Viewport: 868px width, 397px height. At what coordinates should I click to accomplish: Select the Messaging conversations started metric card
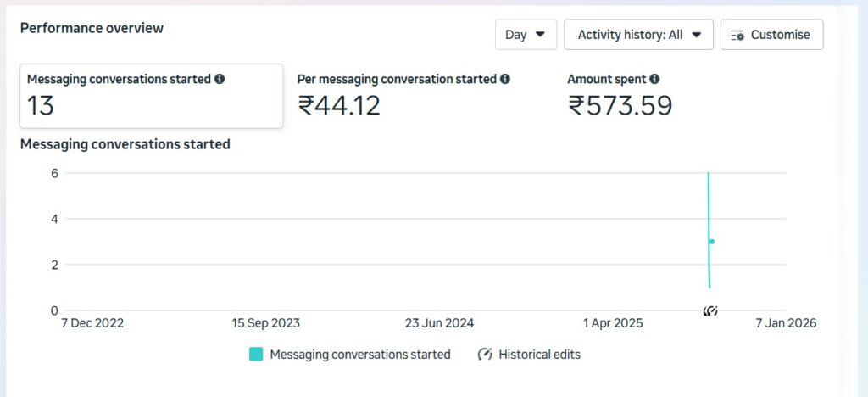(151, 96)
